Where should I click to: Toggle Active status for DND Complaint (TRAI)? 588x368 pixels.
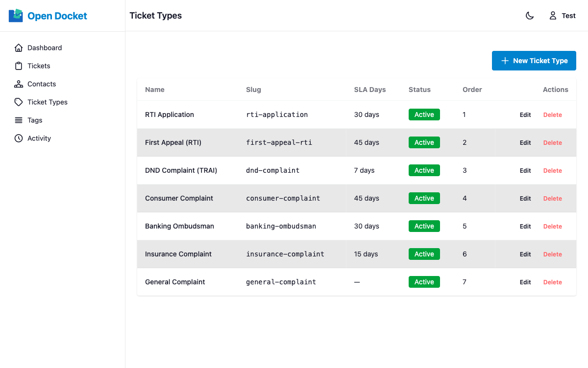(424, 170)
